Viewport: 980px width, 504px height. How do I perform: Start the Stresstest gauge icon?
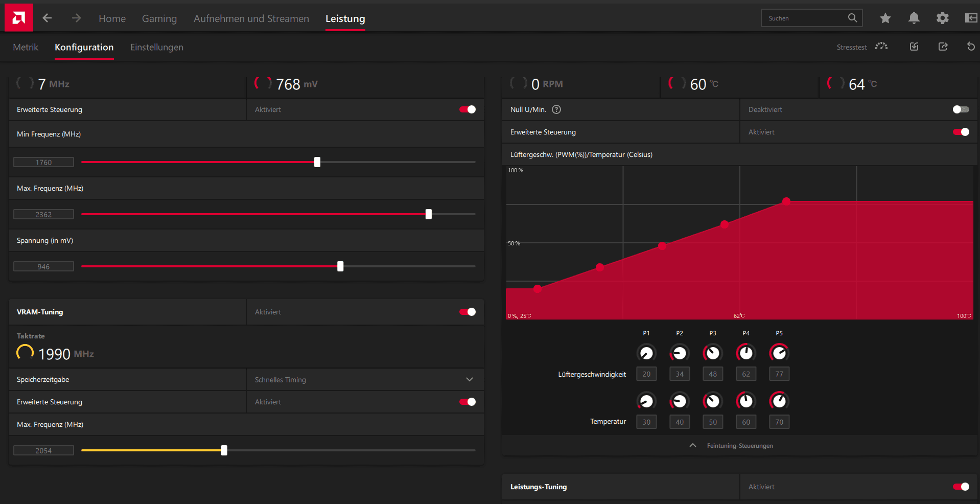point(881,47)
